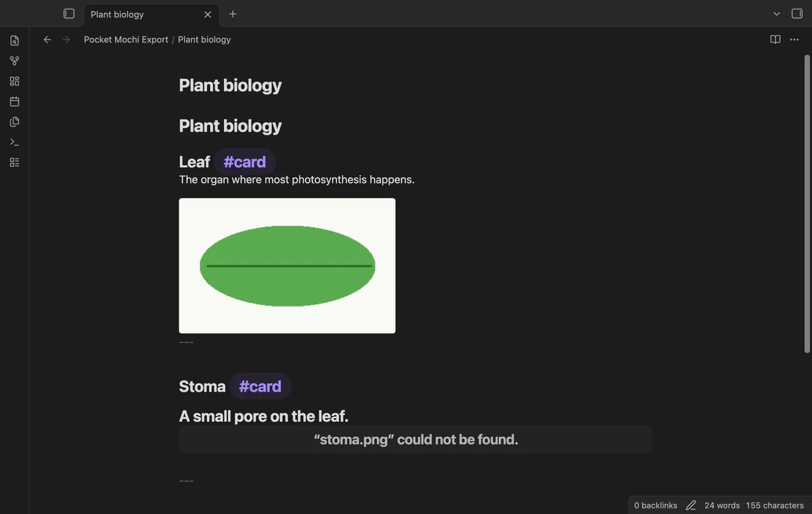Open daily note calendar icon
Screen dimensions: 812x514
pos(14,101)
